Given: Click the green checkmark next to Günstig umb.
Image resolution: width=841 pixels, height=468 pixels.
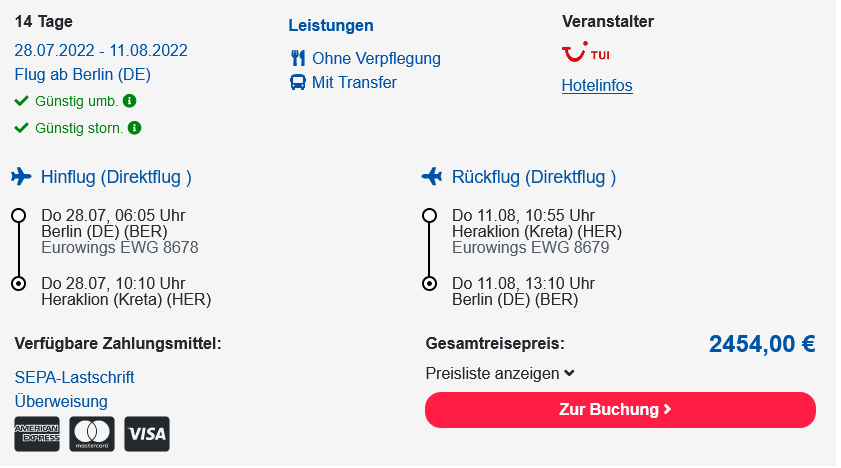Looking at the screenshot, I should coord(21,101).
